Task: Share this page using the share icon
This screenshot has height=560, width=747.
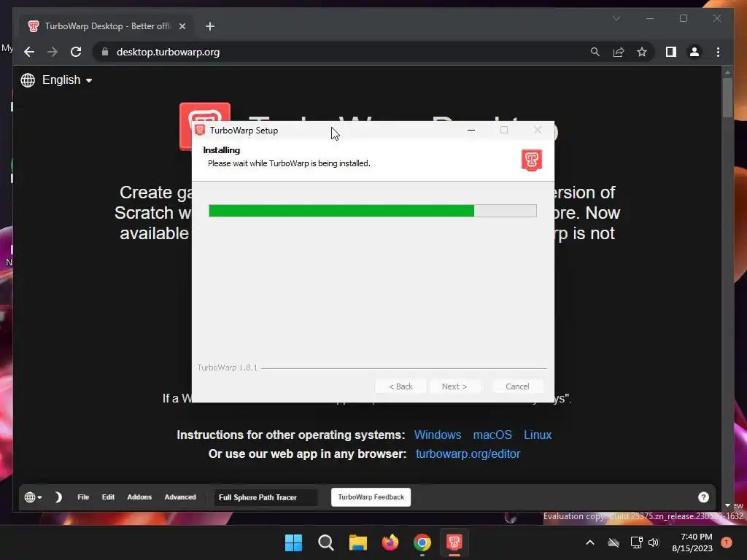Action: click(x=619, y=52)
